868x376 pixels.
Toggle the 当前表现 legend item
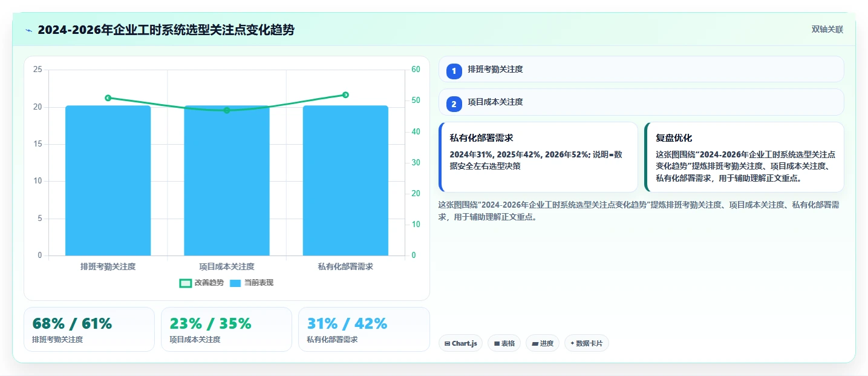[252, 283]
